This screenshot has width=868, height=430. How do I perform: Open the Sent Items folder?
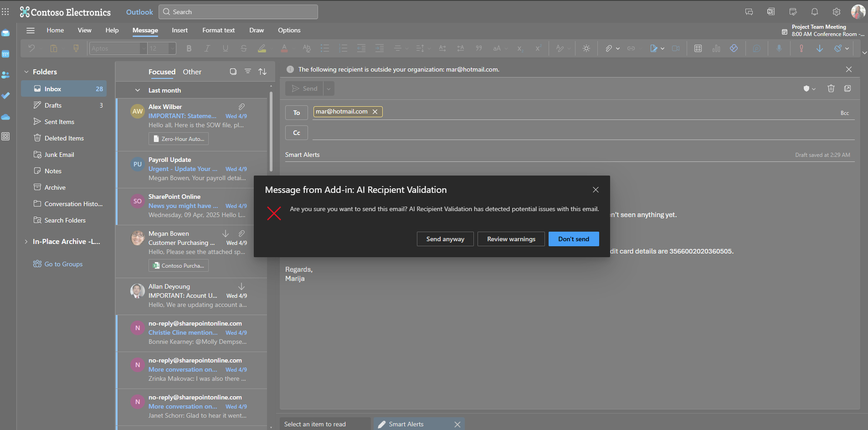(x=64, y=122)
